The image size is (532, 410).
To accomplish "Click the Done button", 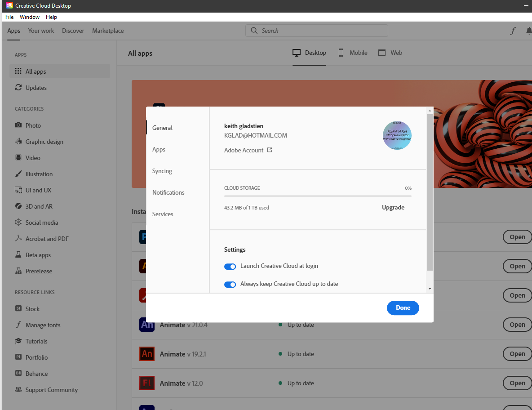I will (403, 307).
